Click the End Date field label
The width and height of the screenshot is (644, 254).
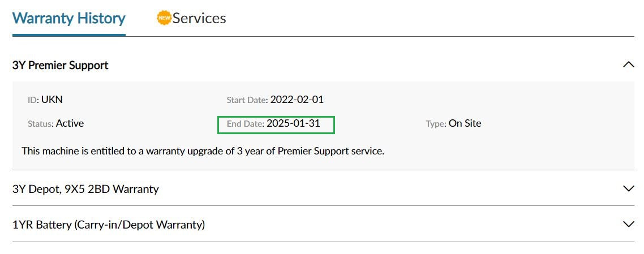(245, 124)
